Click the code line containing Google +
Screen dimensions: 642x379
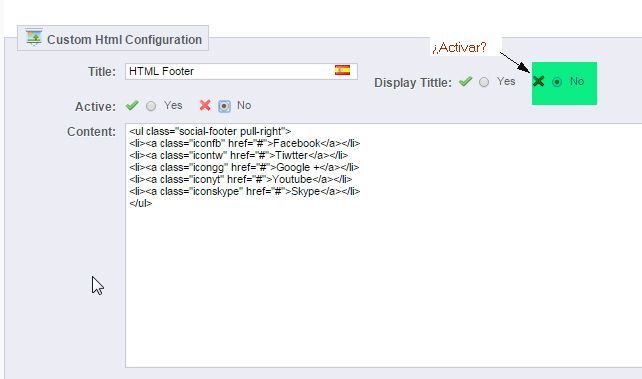244,167
